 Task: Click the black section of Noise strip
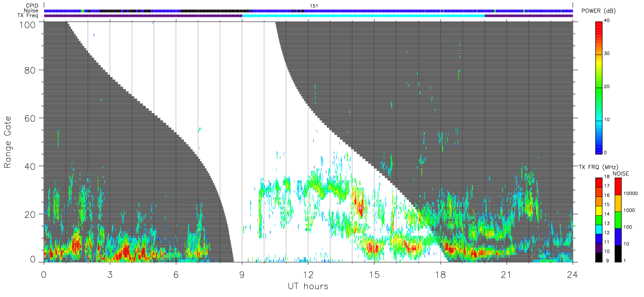214,10
